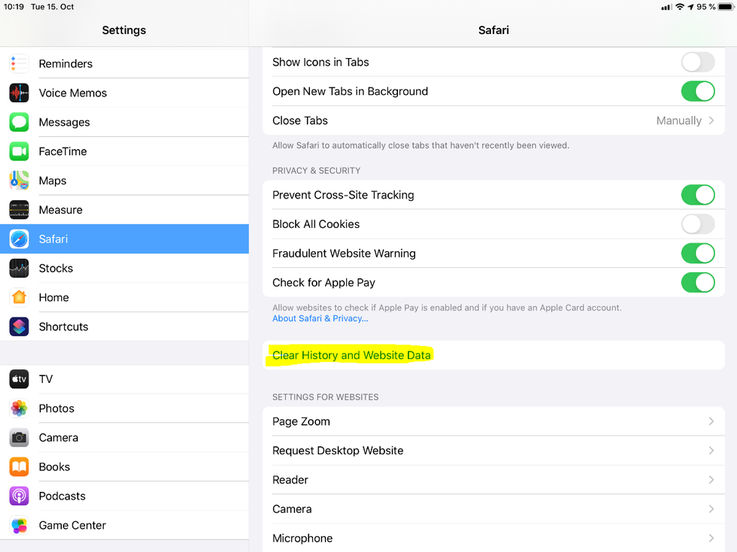737x552 pixels.
Task: Disable Prevent Cross-Site Tracking switch
Action: click(x=698, y=195)
